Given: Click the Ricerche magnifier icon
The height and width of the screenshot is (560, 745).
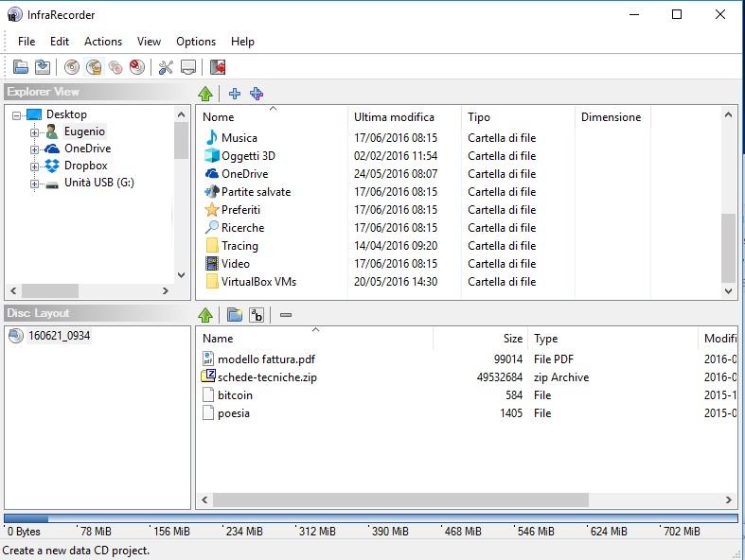Looking at the screenshot, I should coord(211,228).
